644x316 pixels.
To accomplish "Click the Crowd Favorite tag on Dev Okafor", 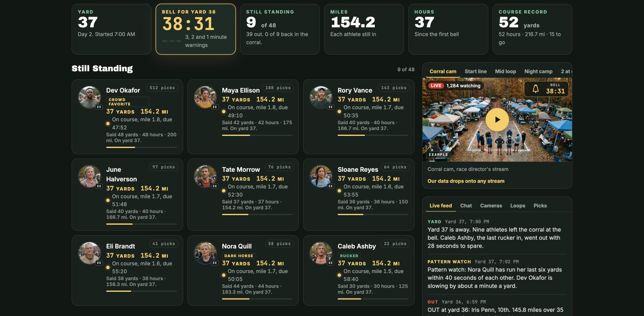I will pyautogui.click(x=127, y=102).
